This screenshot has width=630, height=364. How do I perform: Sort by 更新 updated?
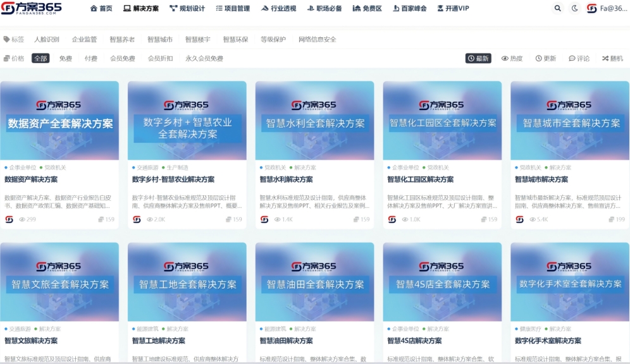click(546, 58)
